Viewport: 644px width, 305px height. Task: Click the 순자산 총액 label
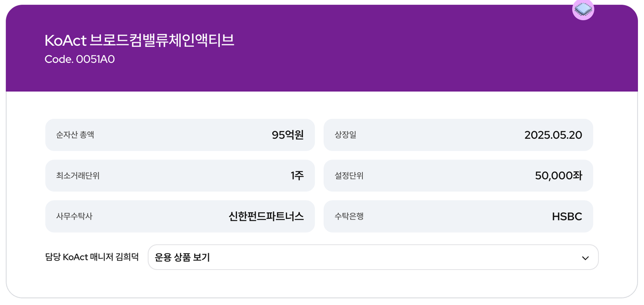(75, 135)
